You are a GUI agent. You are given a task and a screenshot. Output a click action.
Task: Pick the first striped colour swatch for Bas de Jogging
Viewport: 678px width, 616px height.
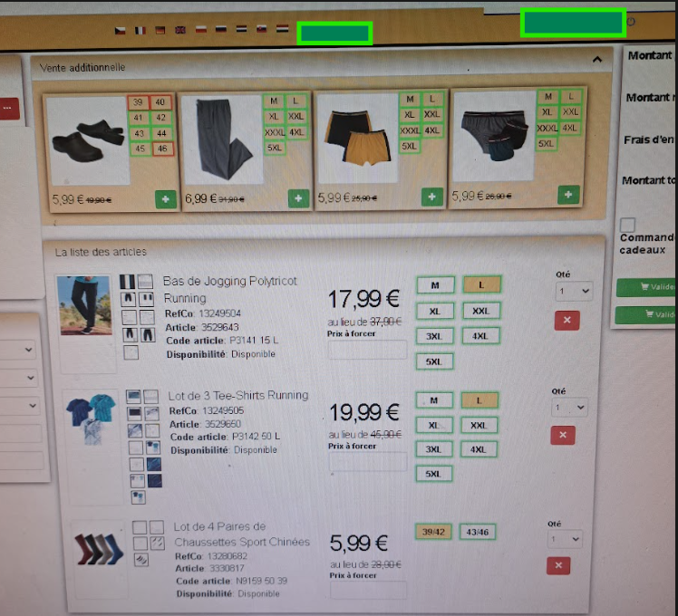tap(127, 282)
